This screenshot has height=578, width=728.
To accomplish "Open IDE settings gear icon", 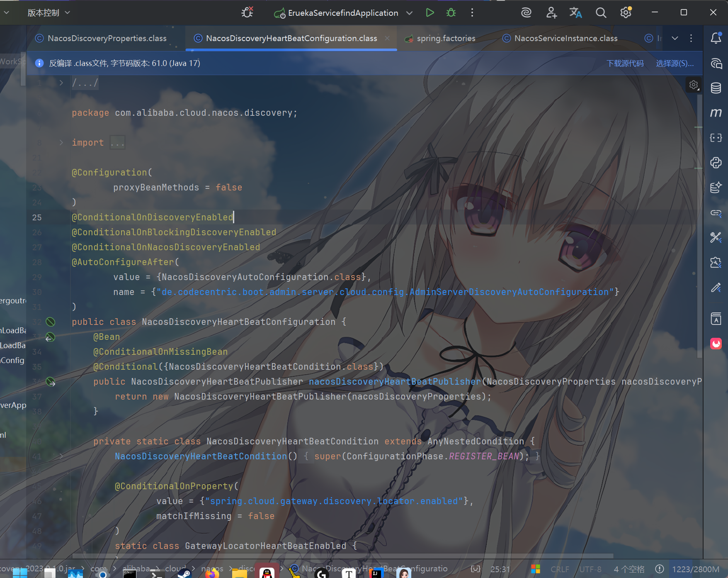I will click(x=626, y=12).
